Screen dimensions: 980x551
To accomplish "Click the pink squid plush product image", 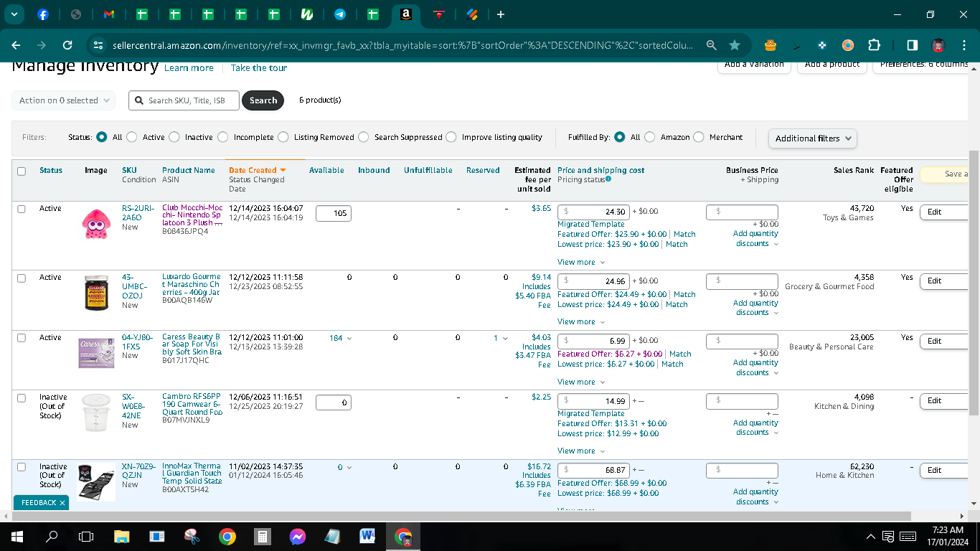I will point(96,223).
